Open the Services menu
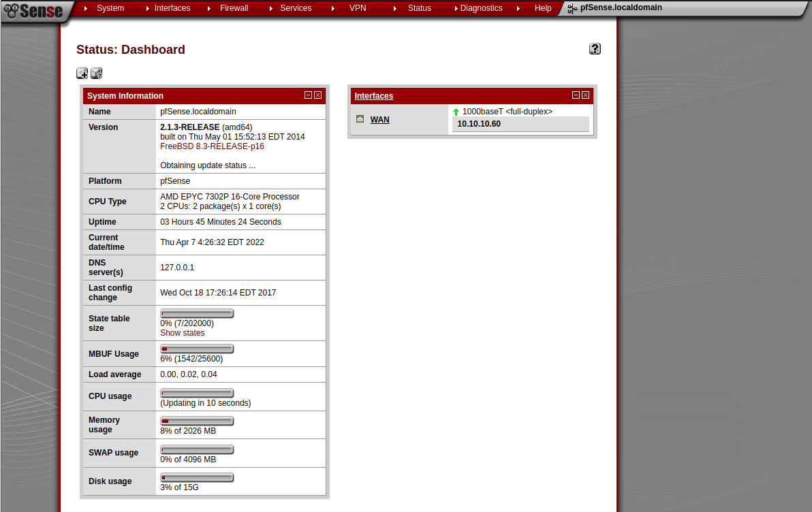This screenshot has height=512, width=812. pos(296,8)
